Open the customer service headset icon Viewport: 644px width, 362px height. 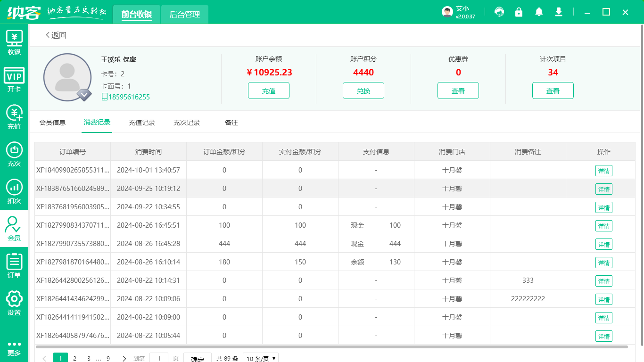click(499, 12)
